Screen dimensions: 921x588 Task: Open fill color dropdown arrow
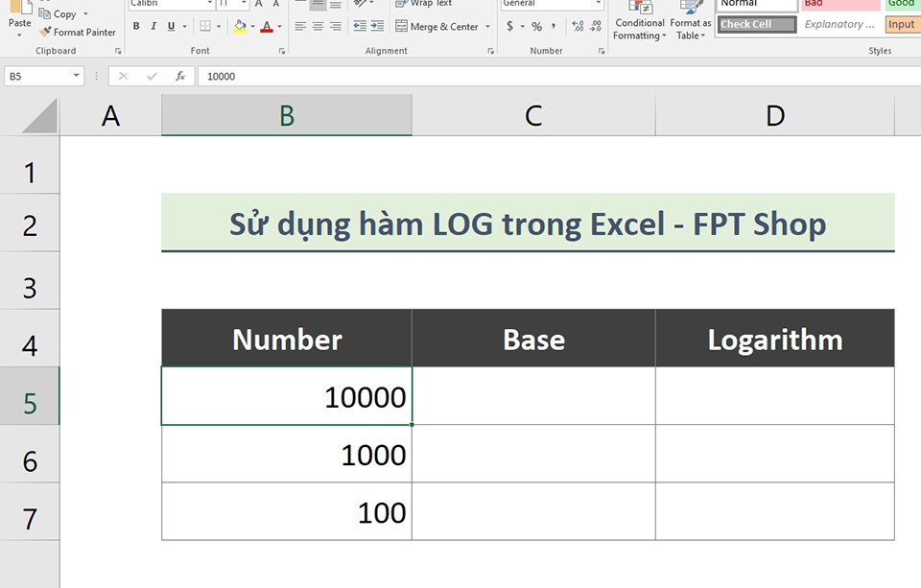pos(252,27)
